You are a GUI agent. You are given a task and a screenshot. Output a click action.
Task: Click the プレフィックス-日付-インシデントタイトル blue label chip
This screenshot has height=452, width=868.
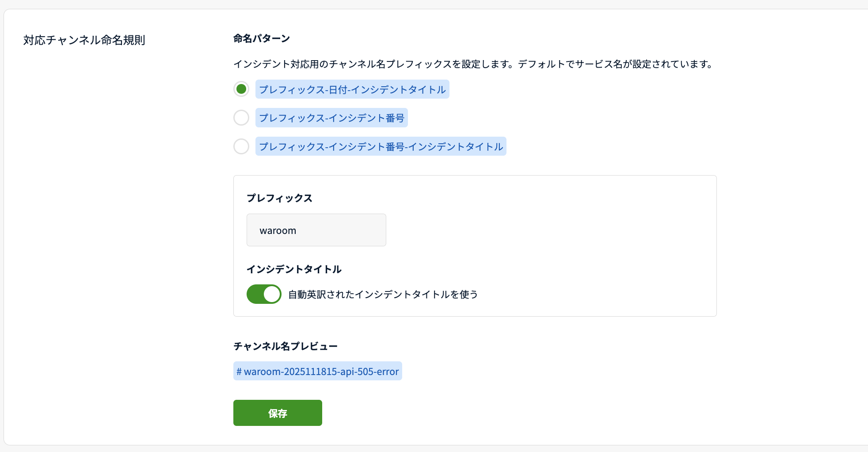click(352, 89)
